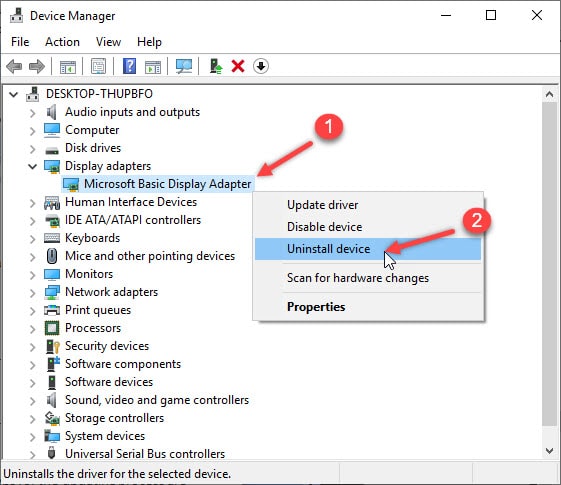Expand the Monitors category chevron

tap(33, 275)
